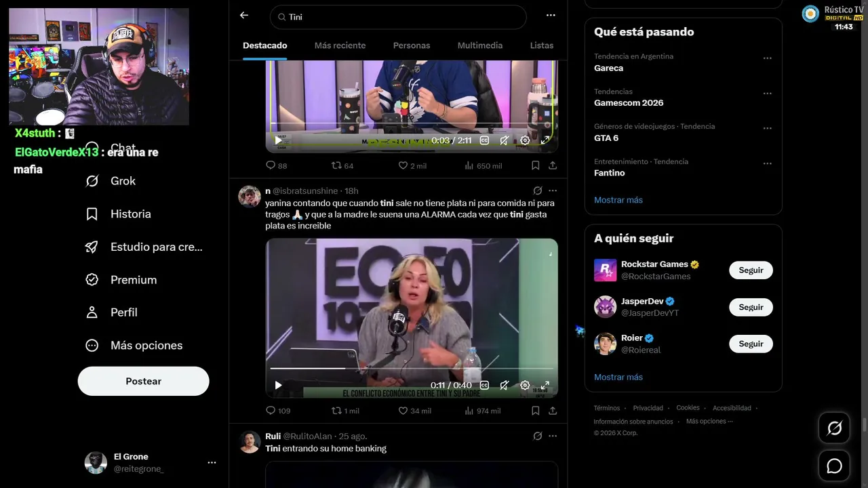Switch to the Personas tab
Viewport: 868px width, 488px height.
(412, 45)
